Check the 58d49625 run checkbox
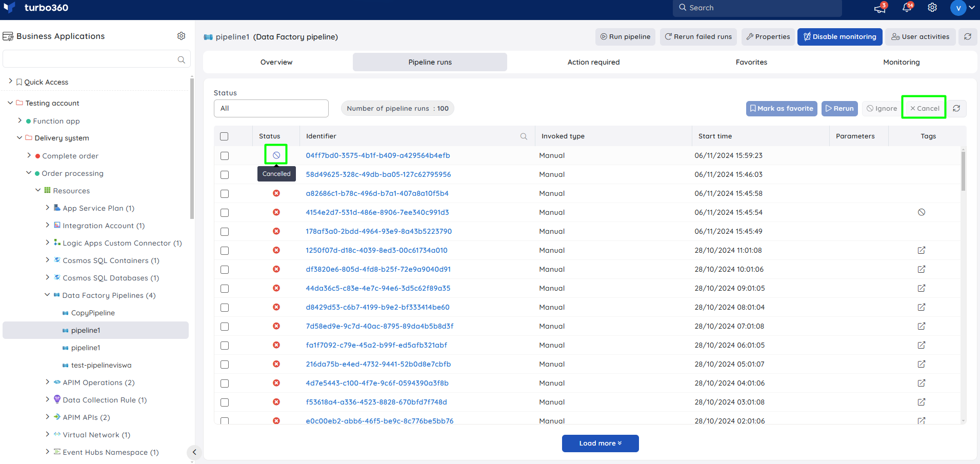This screenshot has width=980, height=464. 225,175
